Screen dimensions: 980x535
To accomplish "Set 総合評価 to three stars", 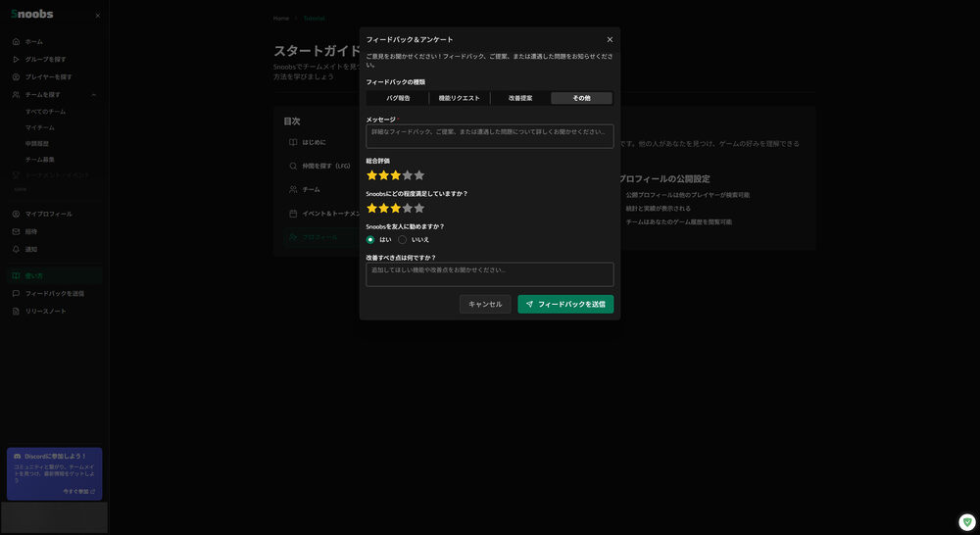I will point(396,175).
